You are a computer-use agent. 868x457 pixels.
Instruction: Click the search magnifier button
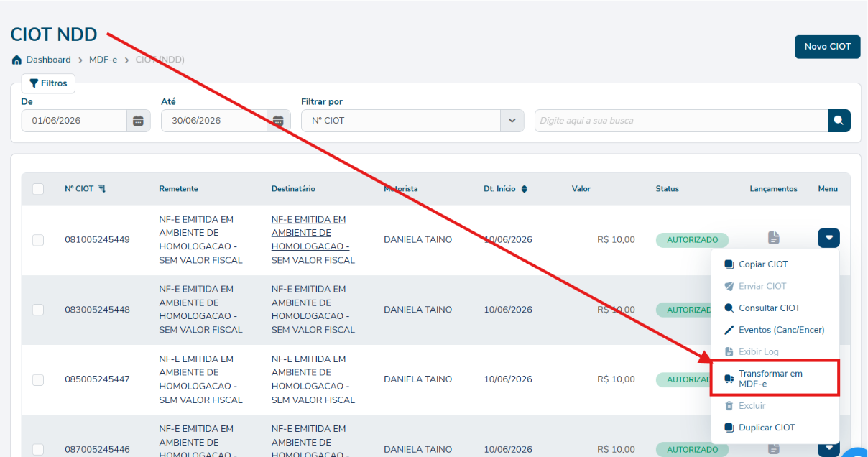(x=839, y=121)
